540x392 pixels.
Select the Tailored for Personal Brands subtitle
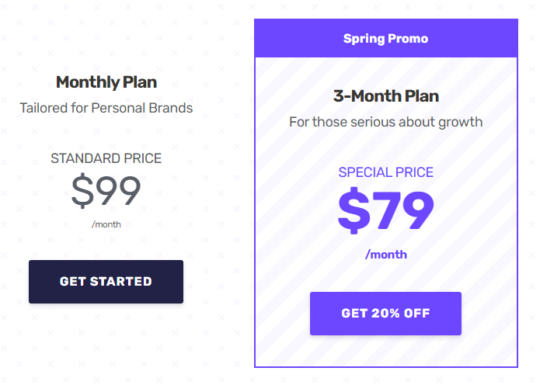coord(106,108)
